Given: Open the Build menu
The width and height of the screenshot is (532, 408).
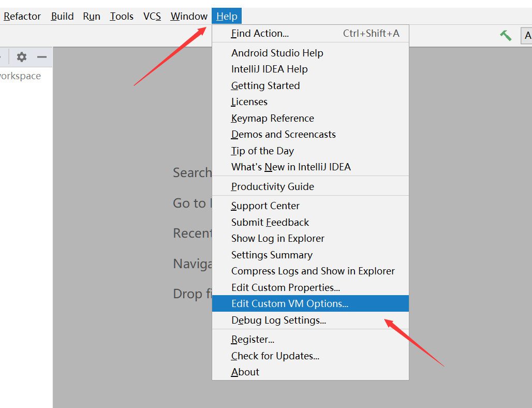Looking at the screenshot, I should [62, 17].
